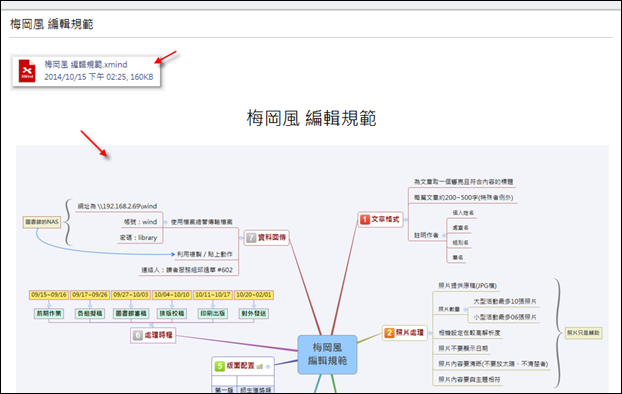Click the 照片提供原檔(JPG檔) subtopic
Image resolution: width=622 pixels, height=394 pixels.
coord(467,286)
